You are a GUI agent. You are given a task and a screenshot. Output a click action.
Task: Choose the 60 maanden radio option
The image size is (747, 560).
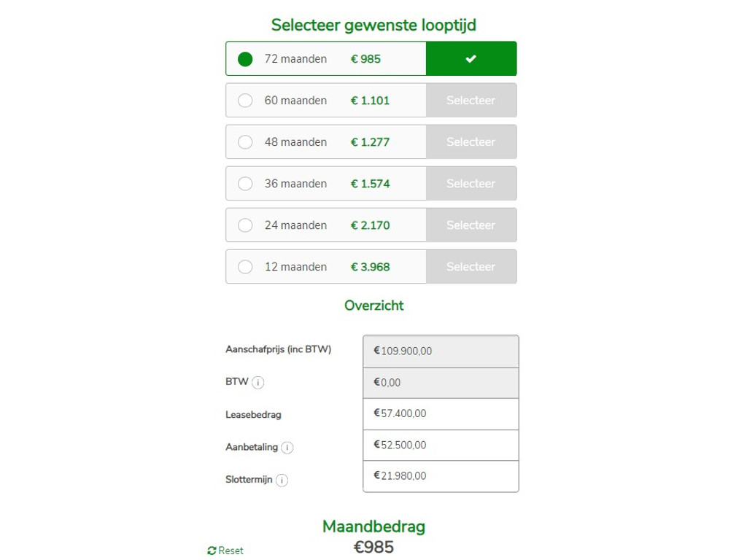click(245, 101)
